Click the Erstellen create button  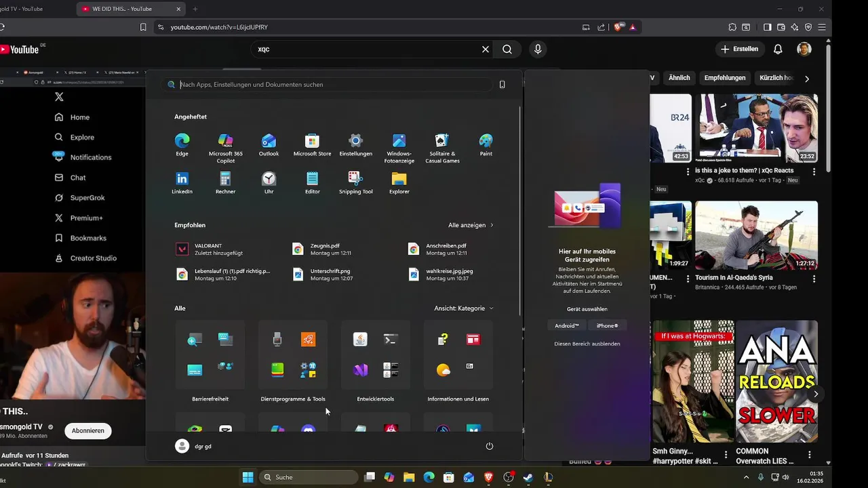[x=740, y=49]
